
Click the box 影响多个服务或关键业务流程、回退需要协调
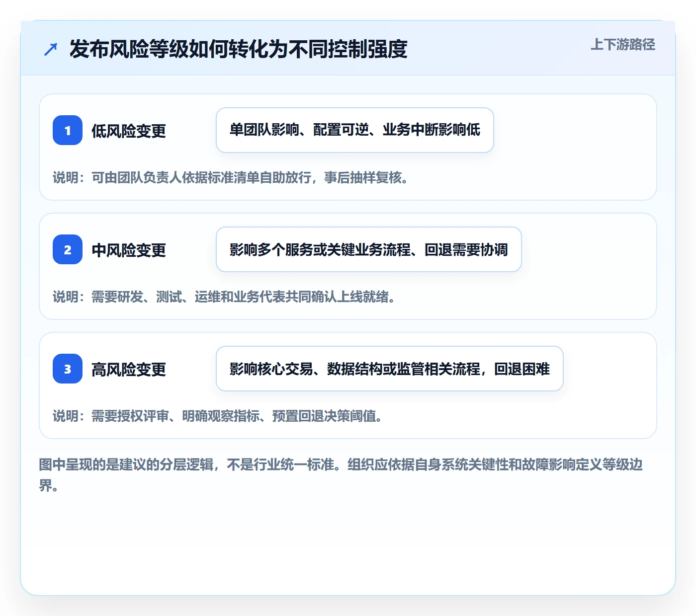369,249
